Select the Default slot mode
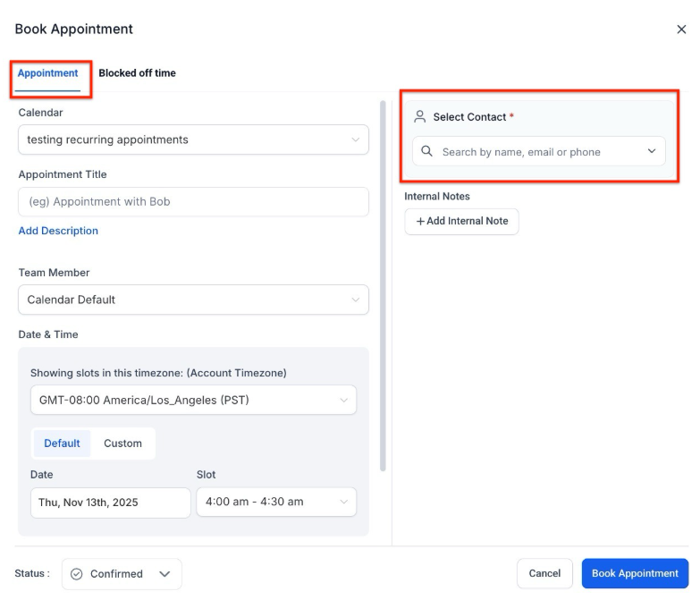The image size is (700, 600). (62, 444)
